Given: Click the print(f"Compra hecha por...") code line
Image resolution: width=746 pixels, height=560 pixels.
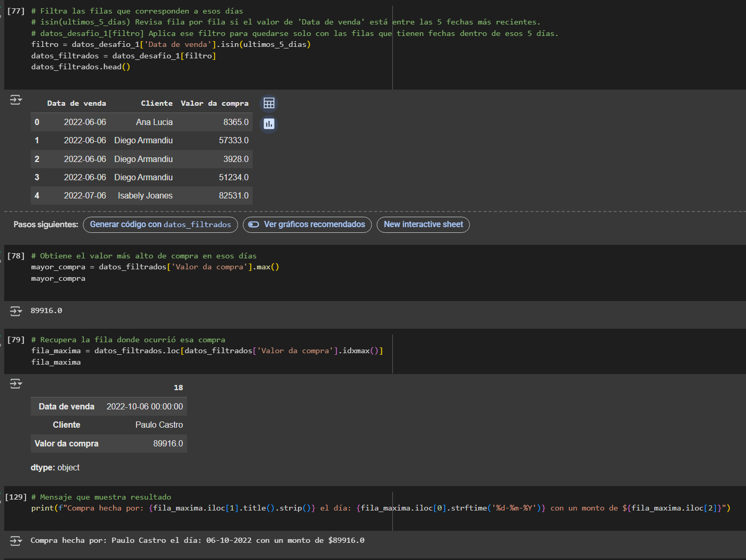Looking at the screenshot, I should click(381, 508).
